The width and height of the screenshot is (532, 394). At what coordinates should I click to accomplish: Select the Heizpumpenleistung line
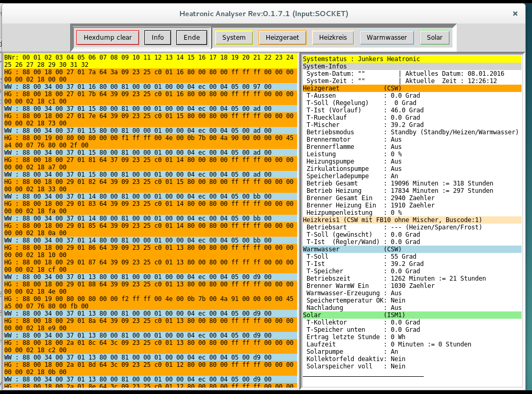(354, 213)
